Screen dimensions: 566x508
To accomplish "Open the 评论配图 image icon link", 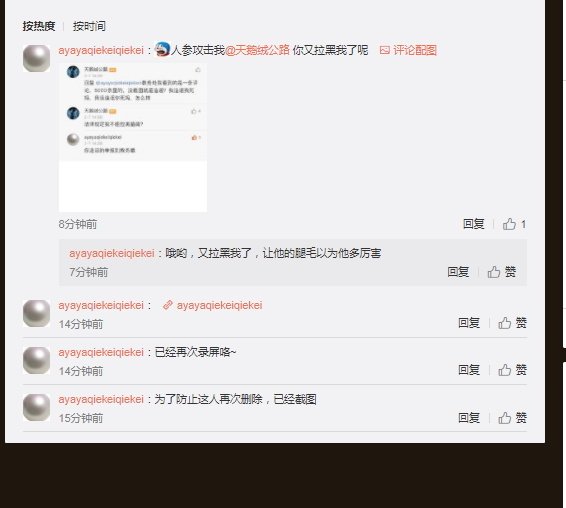I will pos(408,50).
